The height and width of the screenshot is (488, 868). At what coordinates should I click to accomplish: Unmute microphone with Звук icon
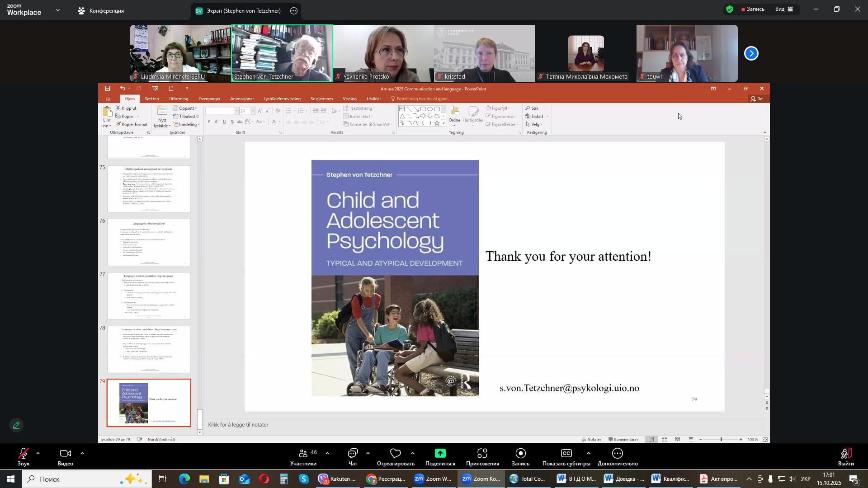pyautogui.click(x=23, y=454)
